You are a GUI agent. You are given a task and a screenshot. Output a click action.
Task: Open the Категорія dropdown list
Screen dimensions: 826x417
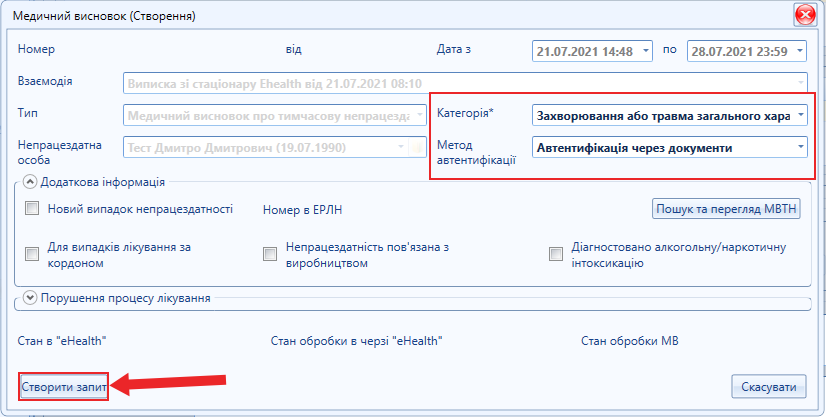[801, 115]
